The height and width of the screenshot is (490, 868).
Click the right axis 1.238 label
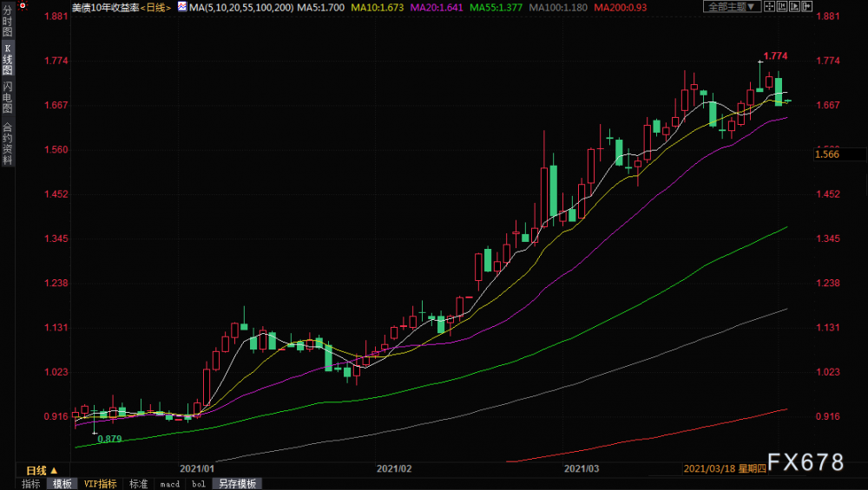[x=828, y=283]
